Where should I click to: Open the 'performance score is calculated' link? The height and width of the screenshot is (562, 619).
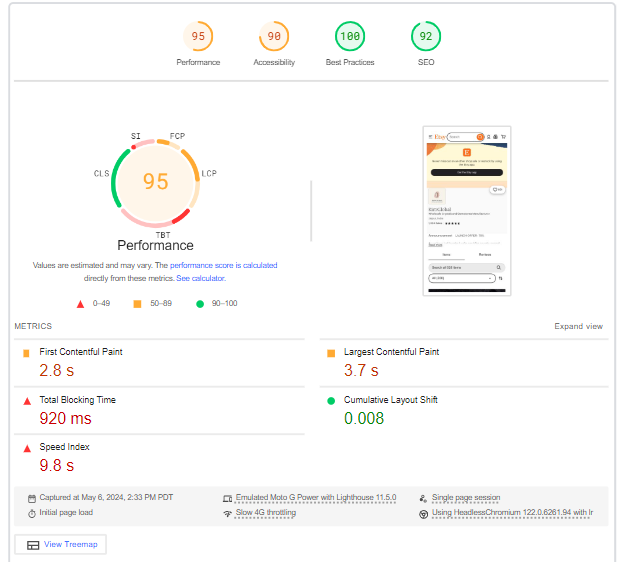pyautogui.click(x=223, y=265)
